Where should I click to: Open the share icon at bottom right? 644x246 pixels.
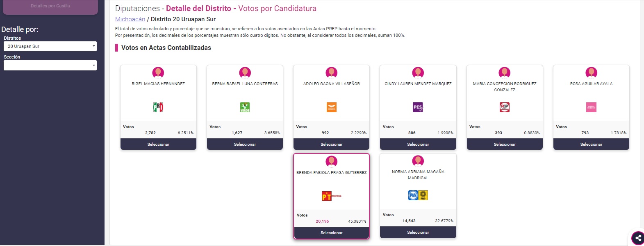638,238
